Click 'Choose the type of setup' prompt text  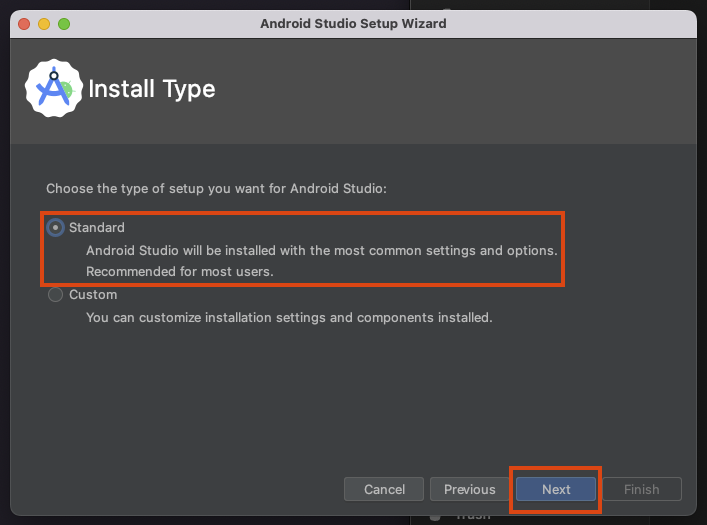point(216,189)
